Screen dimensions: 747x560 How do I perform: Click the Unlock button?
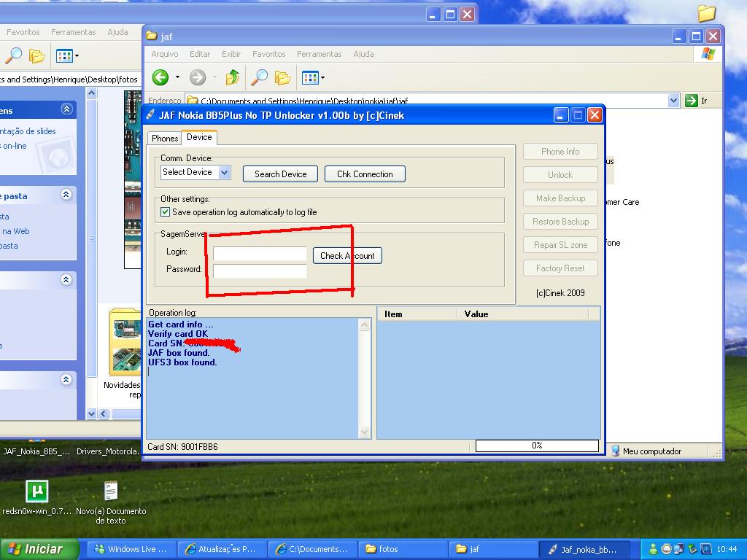pyautogui.click(x=560, y=175)
